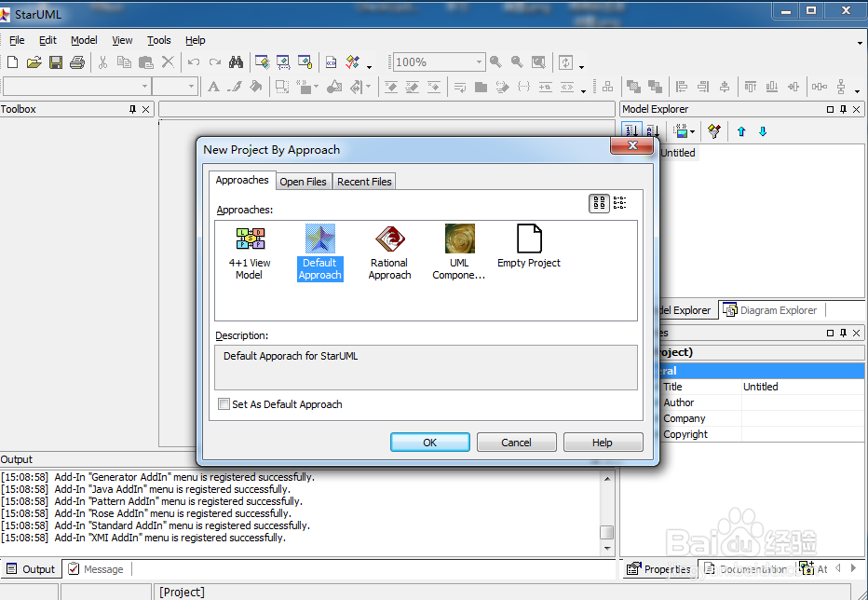The image size is (868, 600).
Task: Click the New Project toolbar icon
Action: click(x=12, y=62)
